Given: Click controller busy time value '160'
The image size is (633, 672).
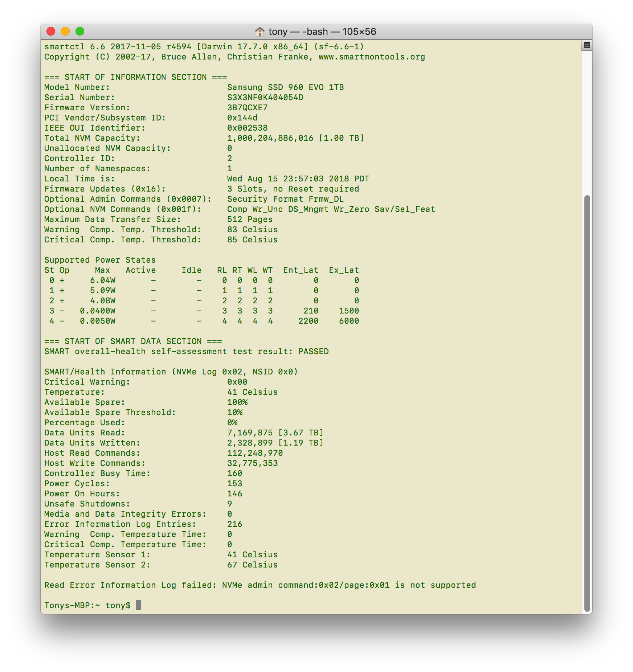Looking at the screenshot, I should pos(234,474).
